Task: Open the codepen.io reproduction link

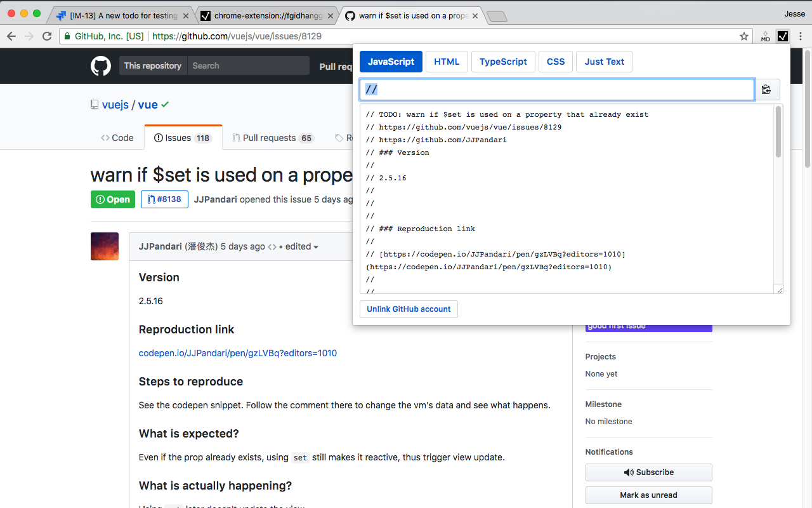Action: (237, 353)
